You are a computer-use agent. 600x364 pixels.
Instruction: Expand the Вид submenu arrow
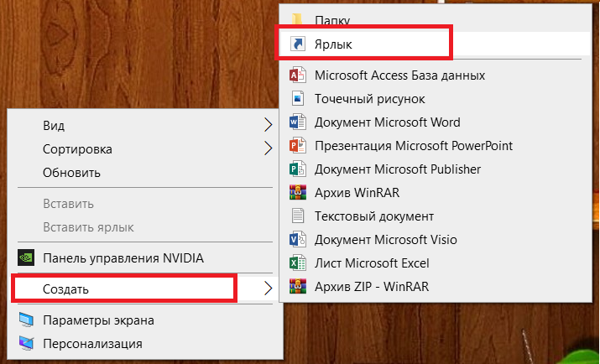(x=269, y=125)
